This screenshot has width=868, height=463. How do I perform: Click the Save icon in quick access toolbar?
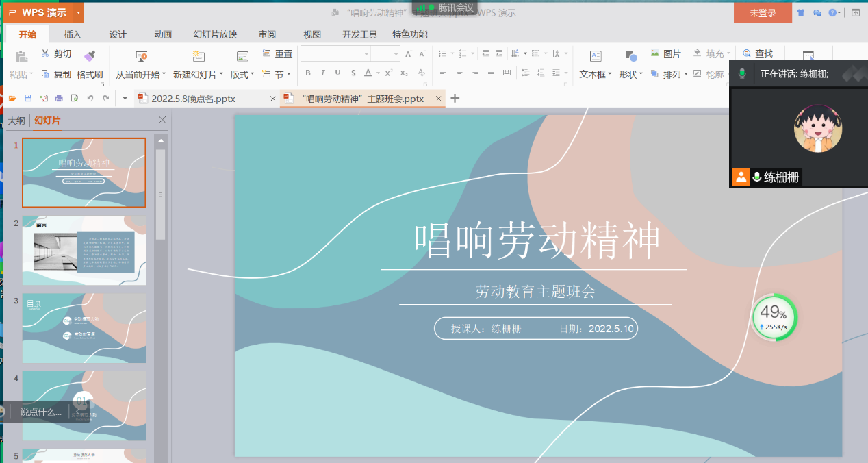coord(28,99)
